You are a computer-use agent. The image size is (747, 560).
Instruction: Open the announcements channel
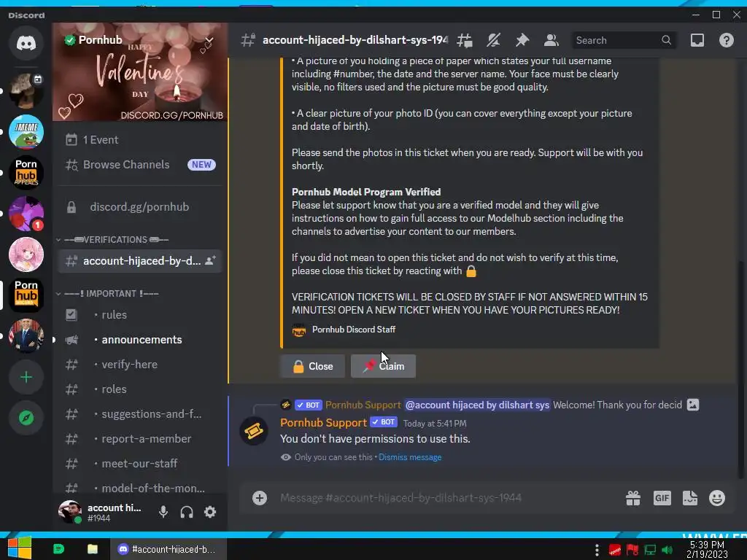(x=139, y=340)
